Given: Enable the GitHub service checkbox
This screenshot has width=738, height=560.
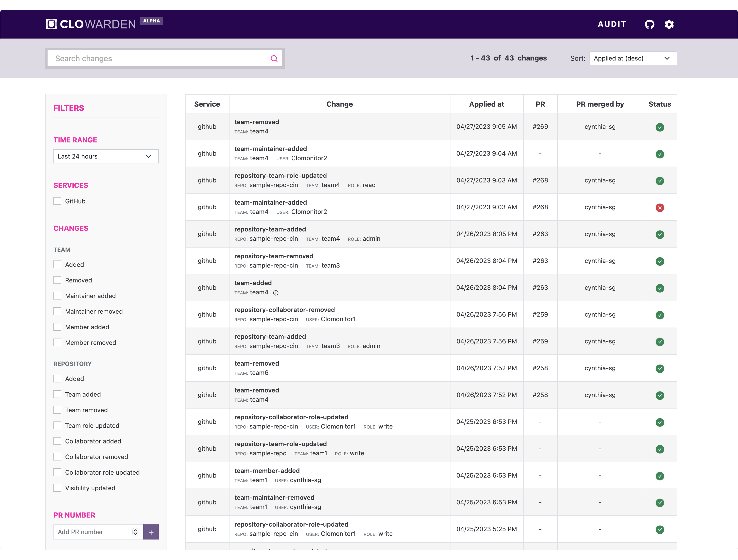Looking at the screenshot, I should pyautogui.click(x=57, y=201).
